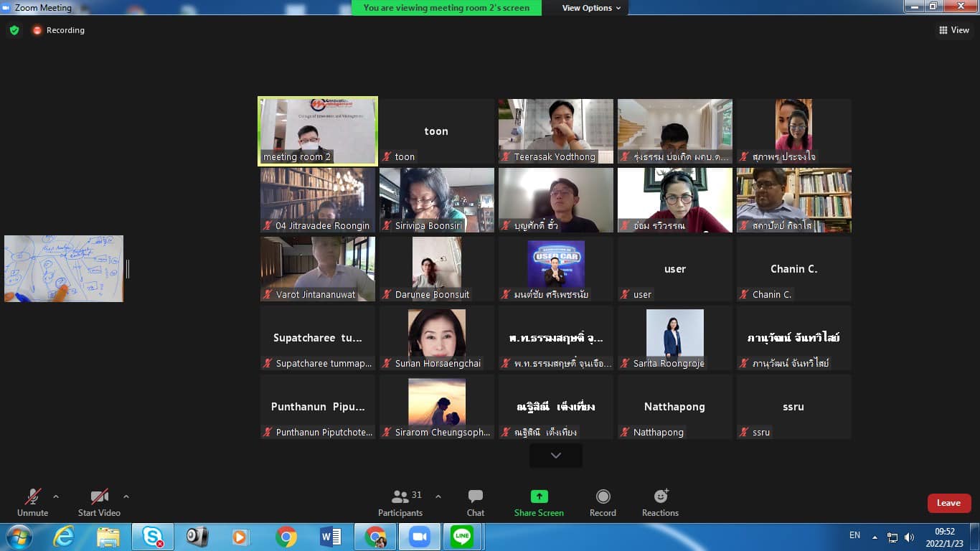The image size is (980, 551).
Task: Open the View layout menu
Action: tap(953, 30)
